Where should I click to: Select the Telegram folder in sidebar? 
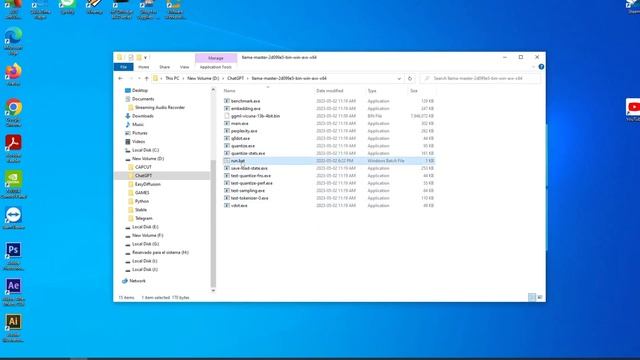tap(143, 218)
